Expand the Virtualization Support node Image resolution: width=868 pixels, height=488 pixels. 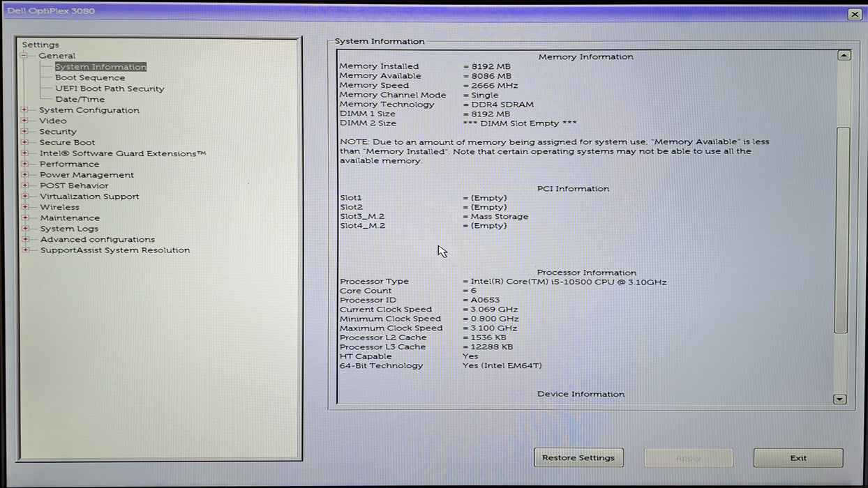point(25,197)
